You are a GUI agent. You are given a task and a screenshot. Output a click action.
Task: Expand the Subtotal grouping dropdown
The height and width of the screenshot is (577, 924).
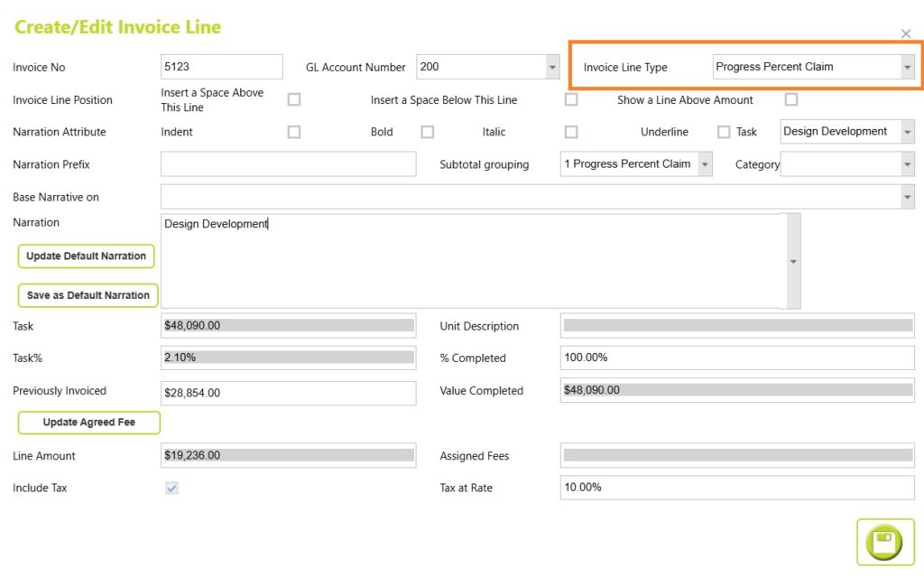705,164
